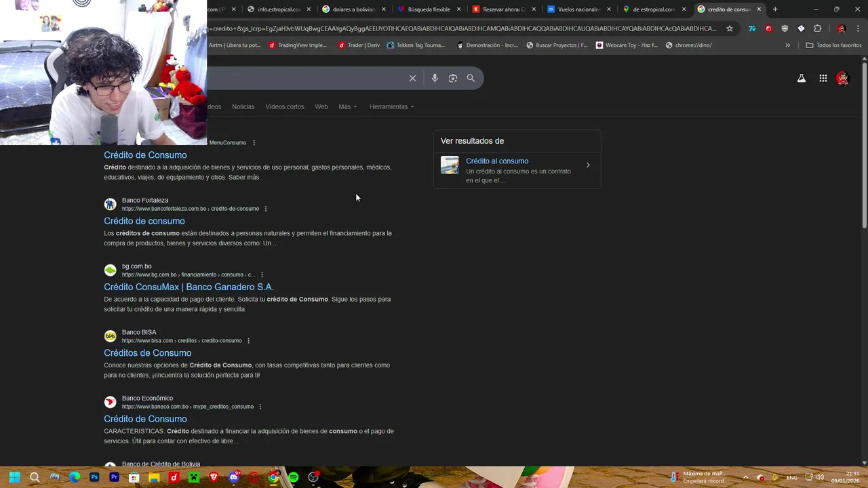Open Buscar Proyectos bookmark
868x488 pixels.
click(557, 45)
